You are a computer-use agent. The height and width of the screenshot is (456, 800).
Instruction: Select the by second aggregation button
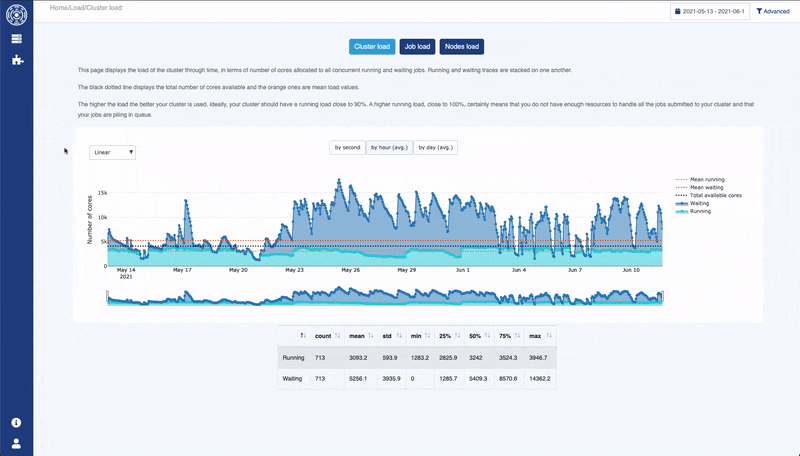(347, 147)
